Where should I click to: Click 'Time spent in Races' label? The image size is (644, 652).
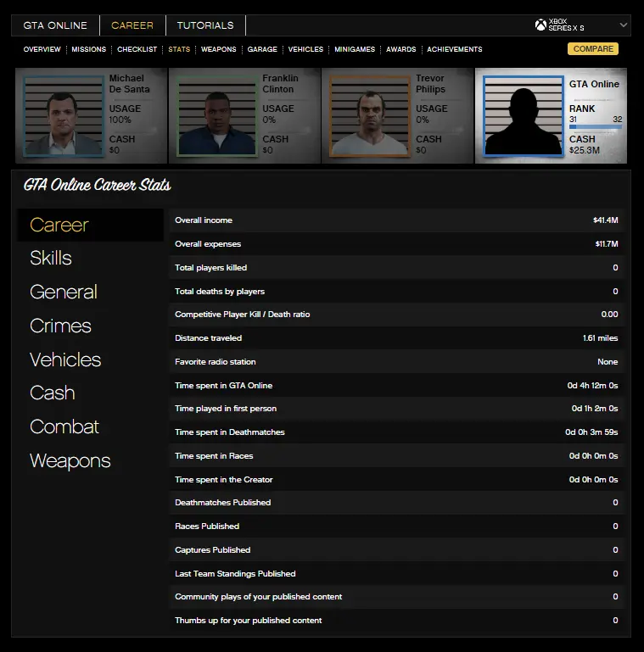215,456
